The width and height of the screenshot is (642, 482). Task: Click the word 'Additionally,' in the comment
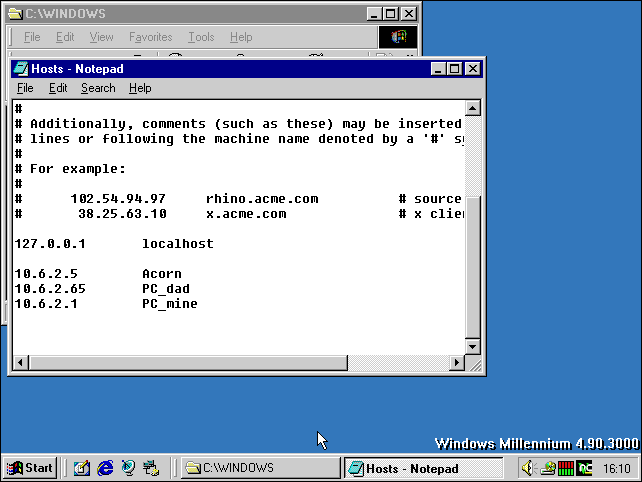pyautogui.click(x=82, y=124)
